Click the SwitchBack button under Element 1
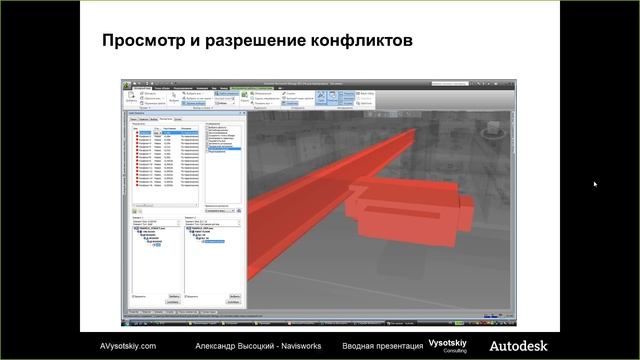640x360 pixels. (x=173, y=302)
